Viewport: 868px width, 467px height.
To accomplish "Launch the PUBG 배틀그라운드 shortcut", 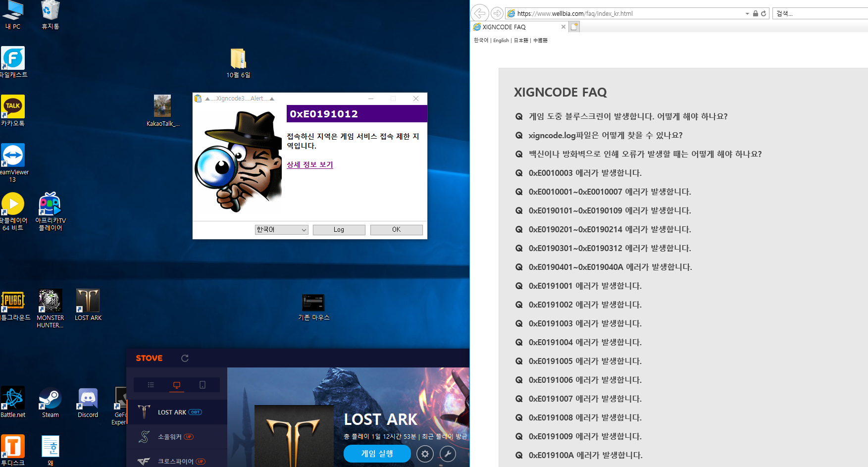I will pos(13,305).
